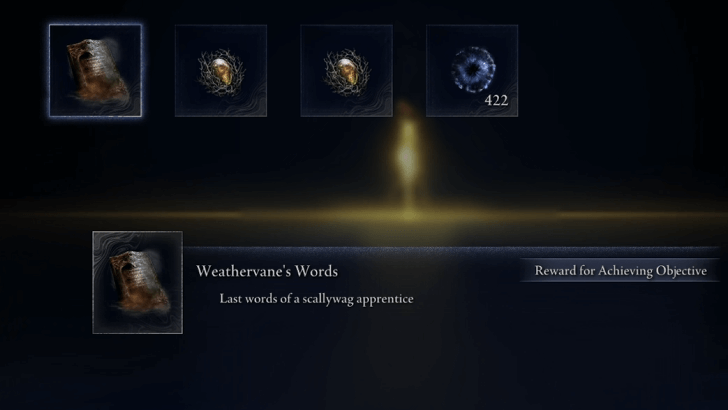Click the tattered page icon in the top row
The height and width of the screenshot is (410, 728).
(x=97, y=70)
